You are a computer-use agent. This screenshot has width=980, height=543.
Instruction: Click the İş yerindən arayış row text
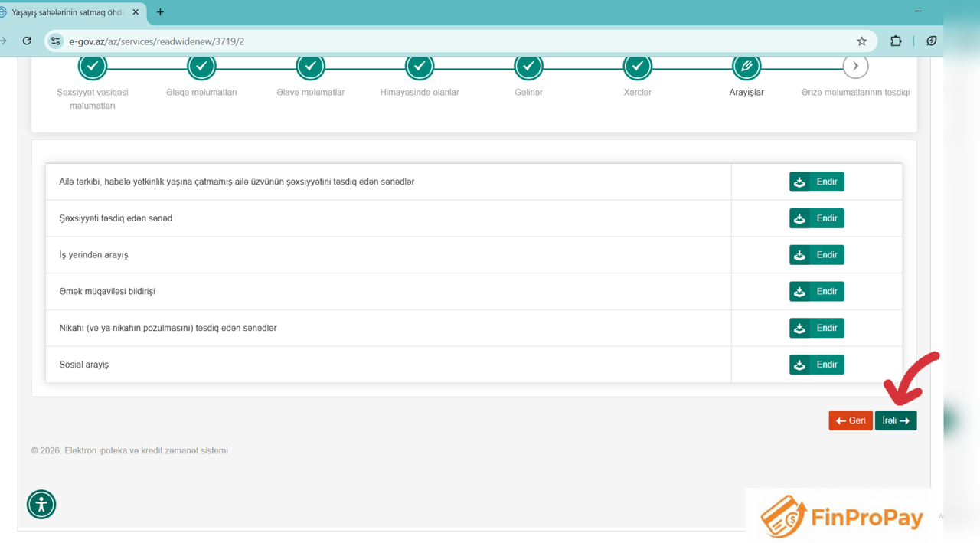[x=93, y=255]
